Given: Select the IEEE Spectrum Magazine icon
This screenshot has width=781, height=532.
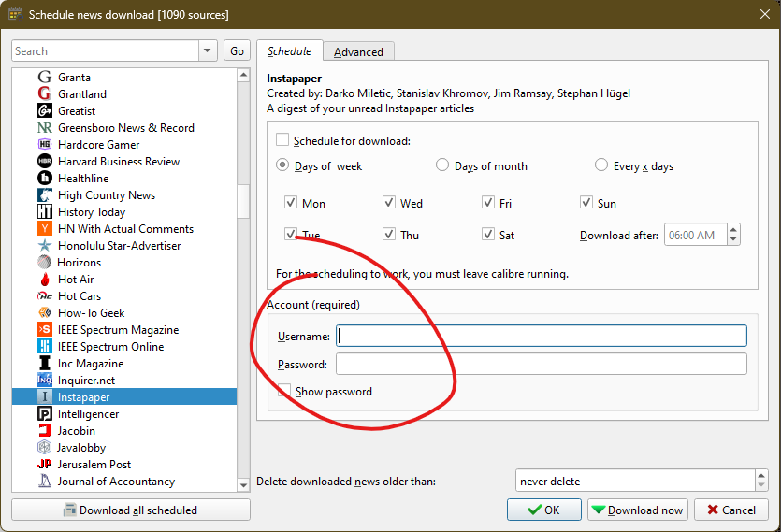Looking at the screenshot, I should tap(44, 330).
